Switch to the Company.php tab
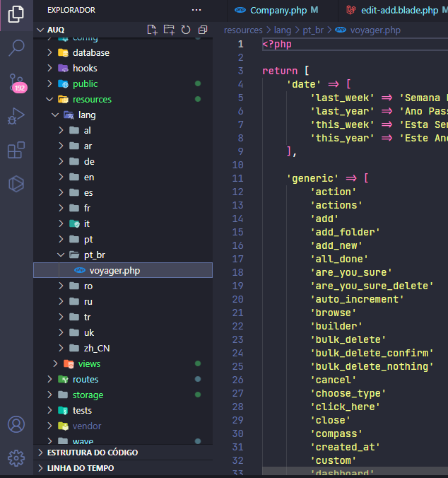This screenshot has height=478, width=448. [278, 11]
